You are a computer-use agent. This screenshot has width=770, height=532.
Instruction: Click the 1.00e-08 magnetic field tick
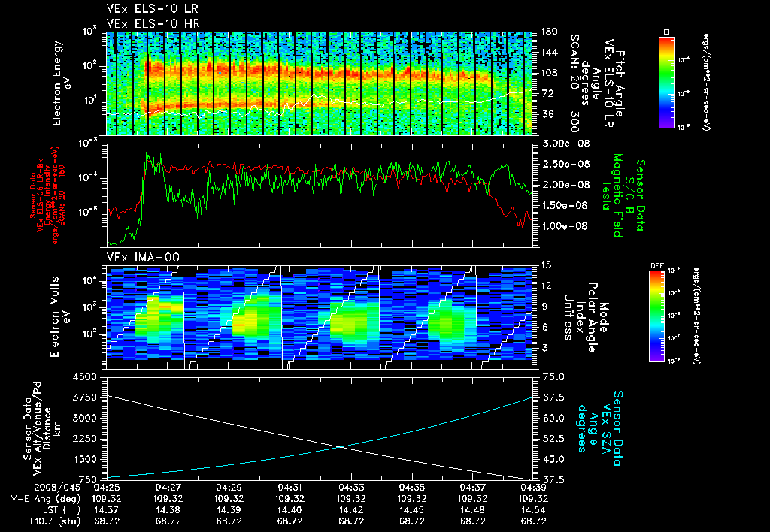[565, 225]
